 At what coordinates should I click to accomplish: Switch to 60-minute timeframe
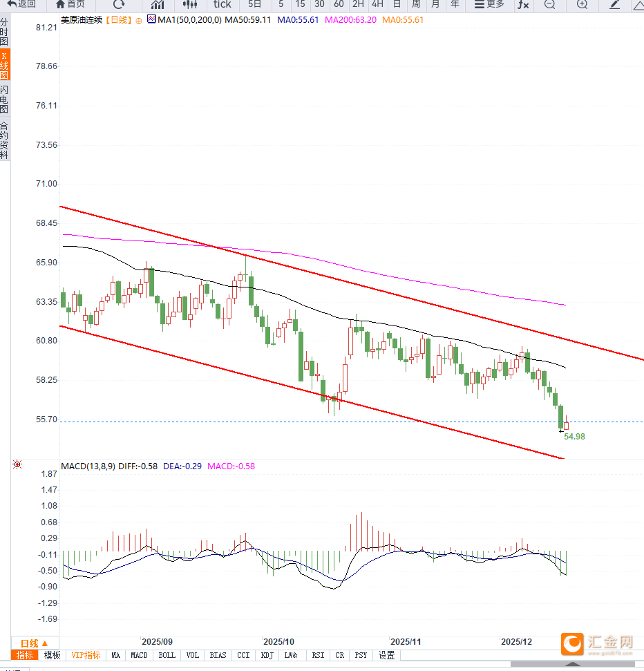click(339, 4)
